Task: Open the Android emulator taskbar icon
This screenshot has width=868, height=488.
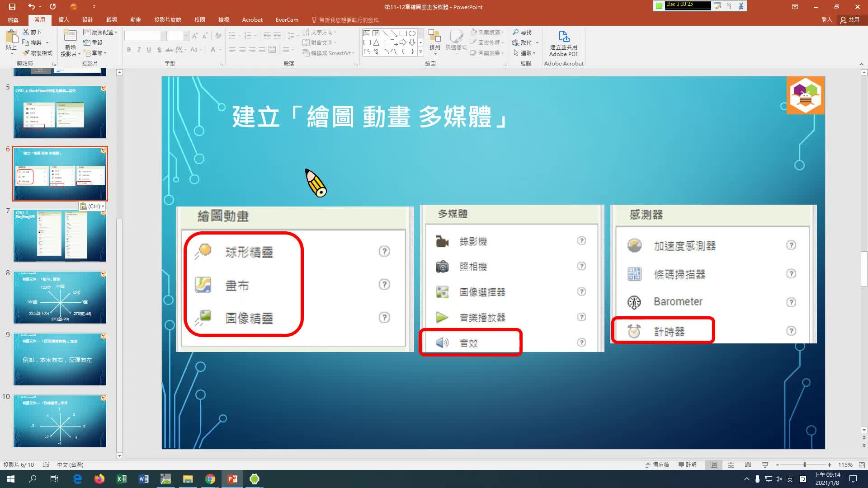Action: (255, 479)
